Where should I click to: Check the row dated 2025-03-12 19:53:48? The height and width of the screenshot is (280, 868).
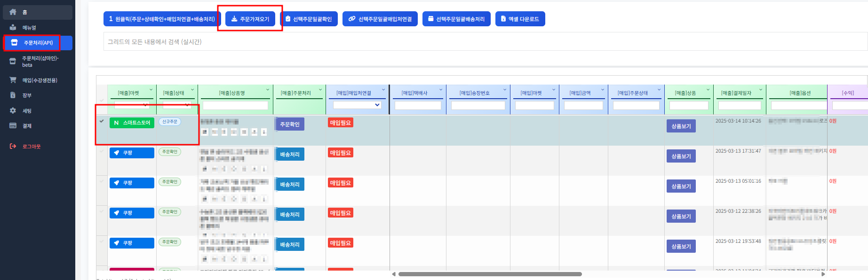[102, 241]
